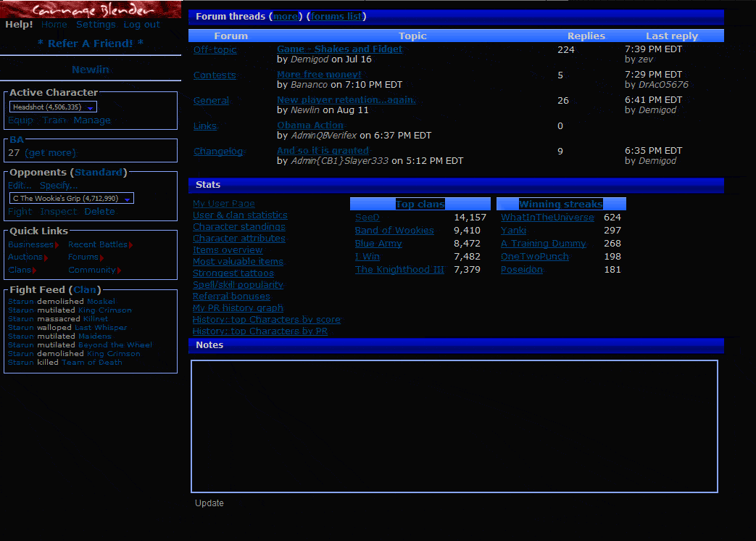Image resolution: width=756 pixels, height=541 pixels.
Task: Go to Home in top navigation
Action: 54,24
